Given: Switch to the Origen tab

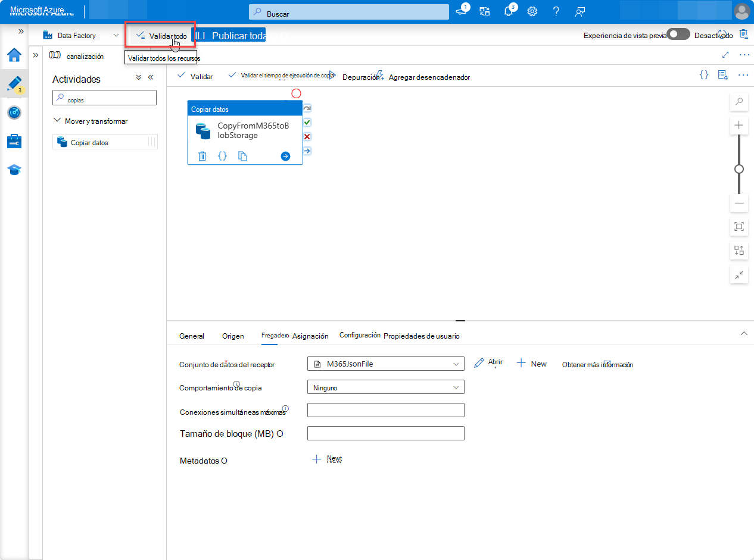Looking at the screenshot, I should [x=232, y=336].
